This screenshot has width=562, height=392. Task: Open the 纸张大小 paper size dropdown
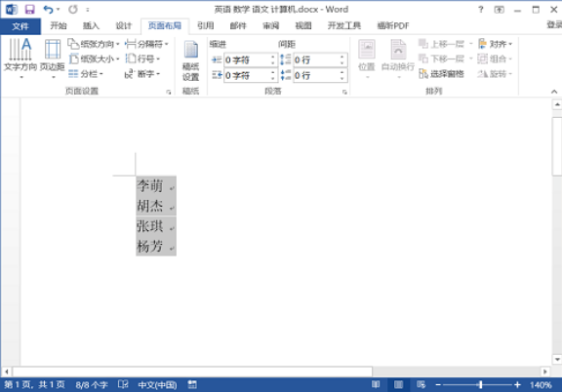(x=94, y=59)
